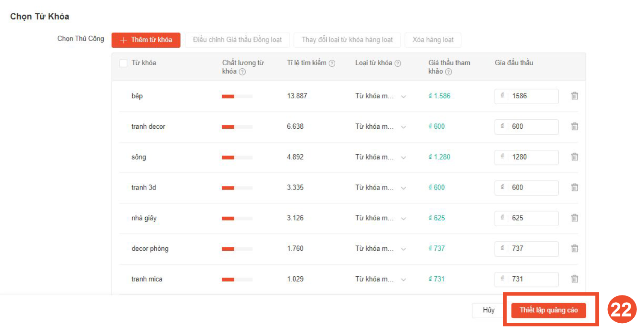This screenshot has width=644, height=329.
Task: Open the help tooltip beside "Tỉ lệ tìm kiếm"
Action: click(x=331, y=63)
